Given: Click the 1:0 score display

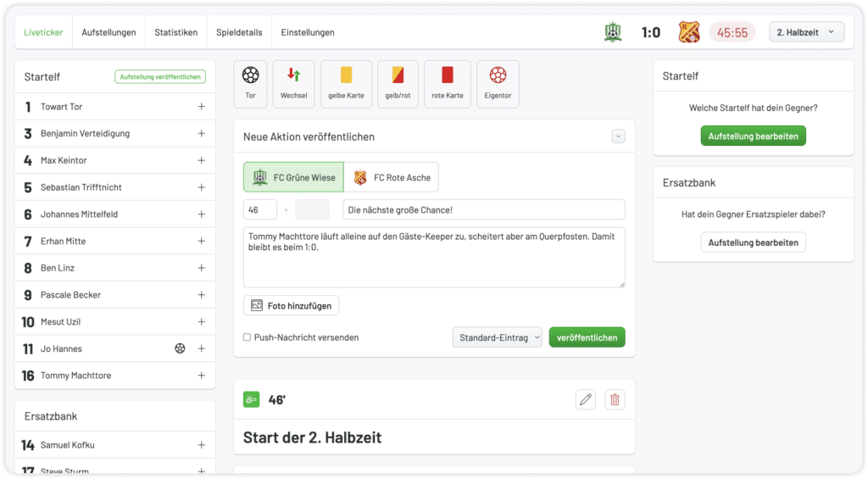Looking at the screenshot, I should 651,33.
